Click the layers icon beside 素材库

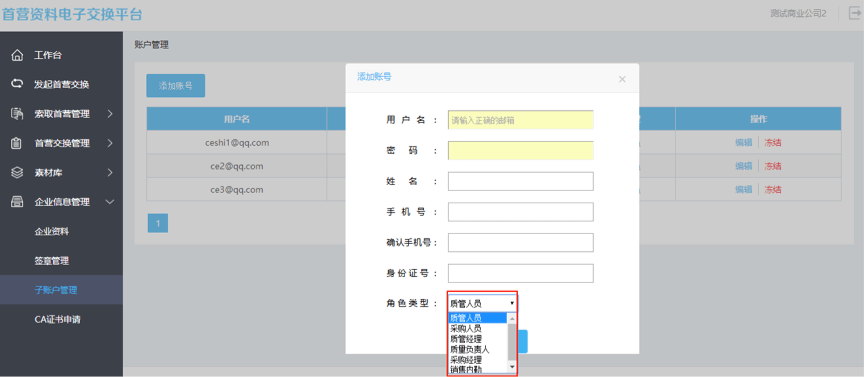point(18,173)
